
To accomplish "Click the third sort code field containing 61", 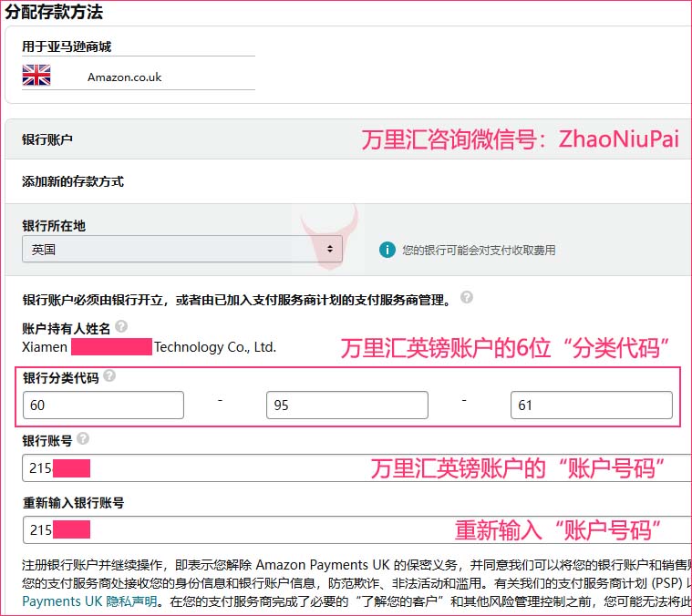I will point(592,405).
